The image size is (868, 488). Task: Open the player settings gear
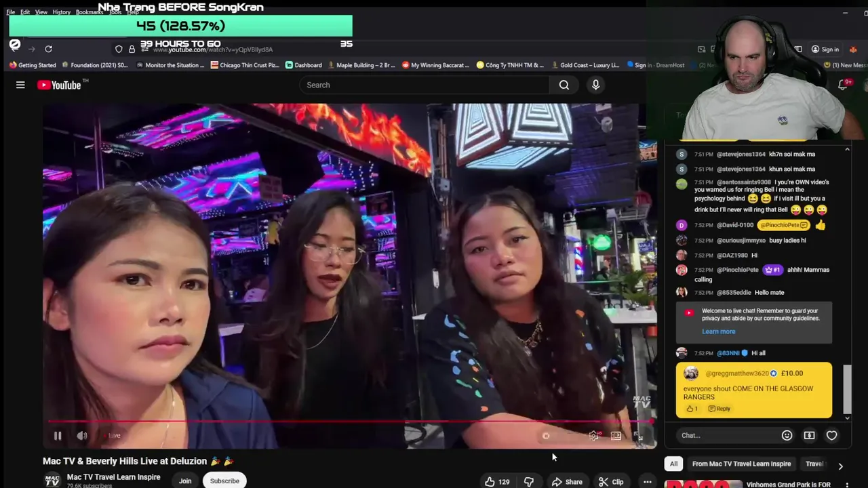[593, 436]
